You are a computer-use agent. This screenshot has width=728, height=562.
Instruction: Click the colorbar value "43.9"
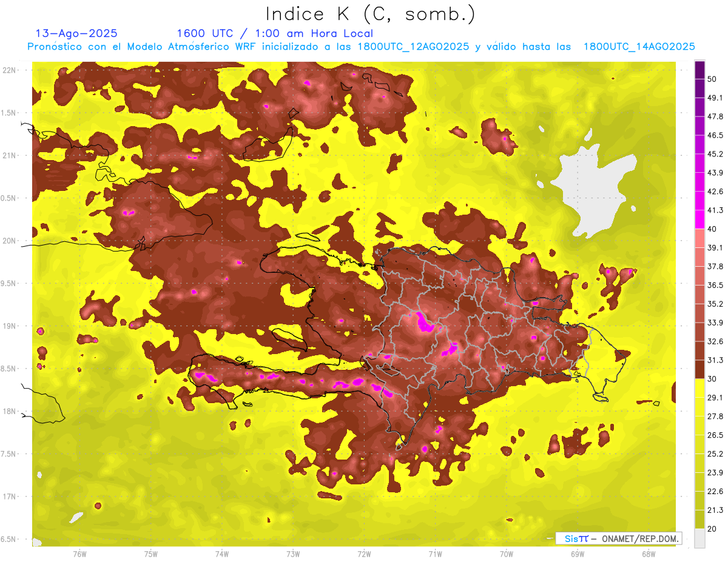pyautogui.click(x=715, y=173)
